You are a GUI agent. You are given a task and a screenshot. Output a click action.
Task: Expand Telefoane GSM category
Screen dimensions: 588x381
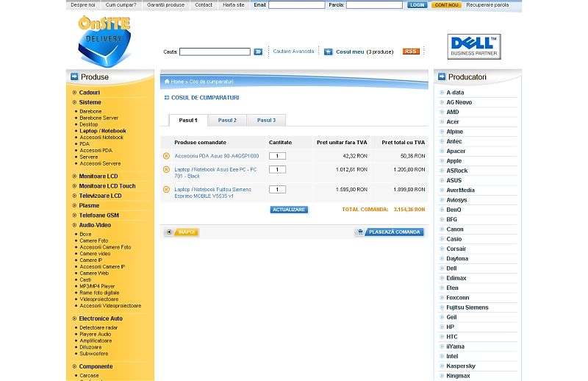pyautogui.click(x=99, y=215)
